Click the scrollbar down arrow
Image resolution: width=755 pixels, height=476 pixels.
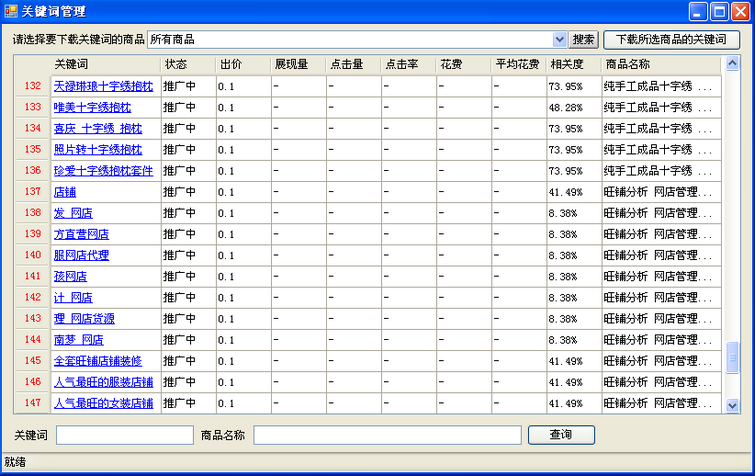732,406
